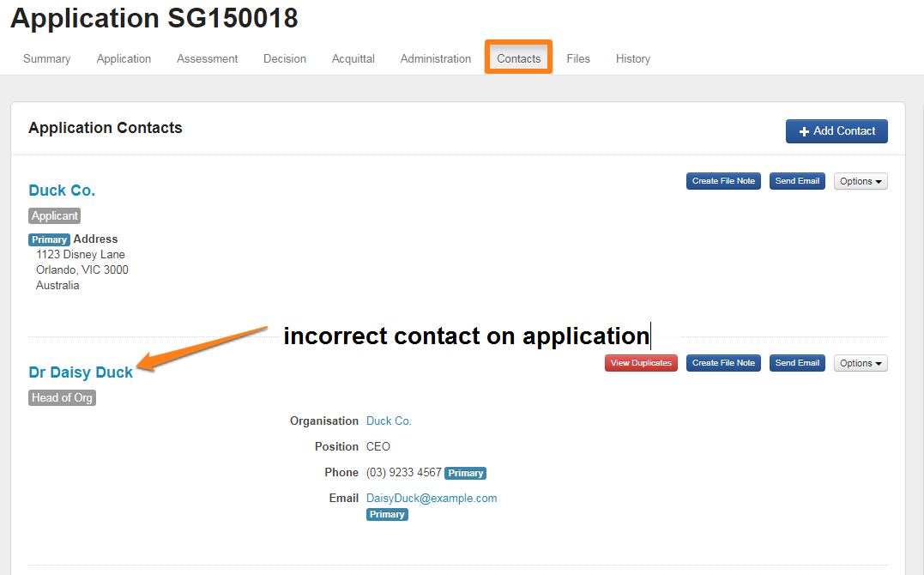The height and width of the screenshot is (575, 924).
Task: Send Email to Duck Co.
Action: pyautogui.click(x=797, y=181)
